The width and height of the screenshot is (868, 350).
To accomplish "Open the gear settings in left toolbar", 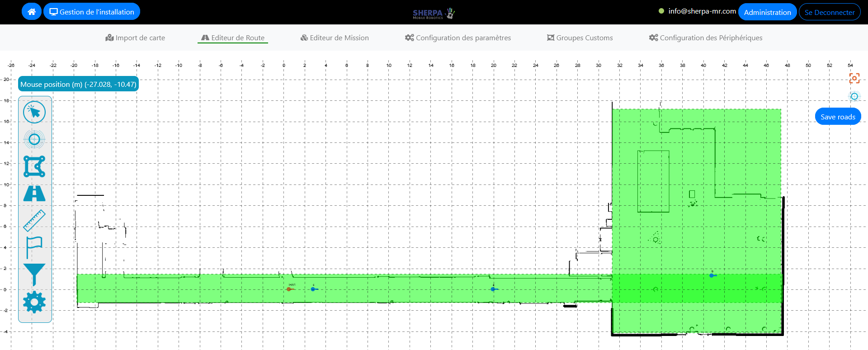I will click(34, 302).
